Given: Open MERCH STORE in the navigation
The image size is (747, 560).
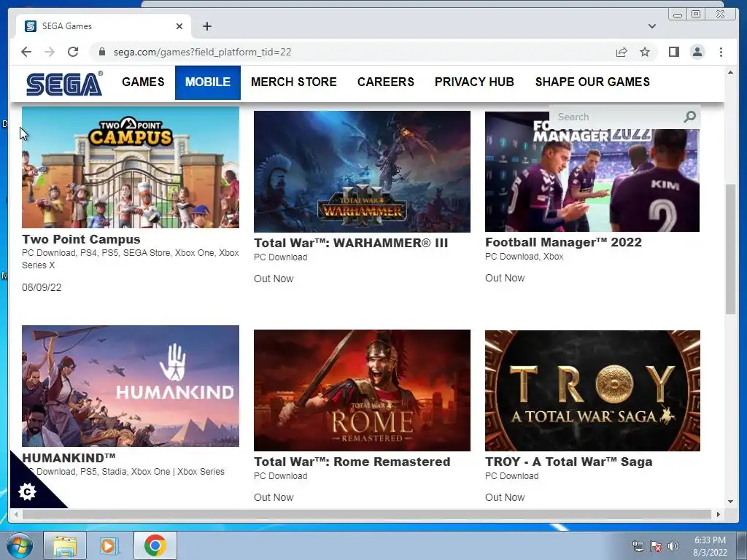Looking at the screenshot, I should [x=294, y=82].
